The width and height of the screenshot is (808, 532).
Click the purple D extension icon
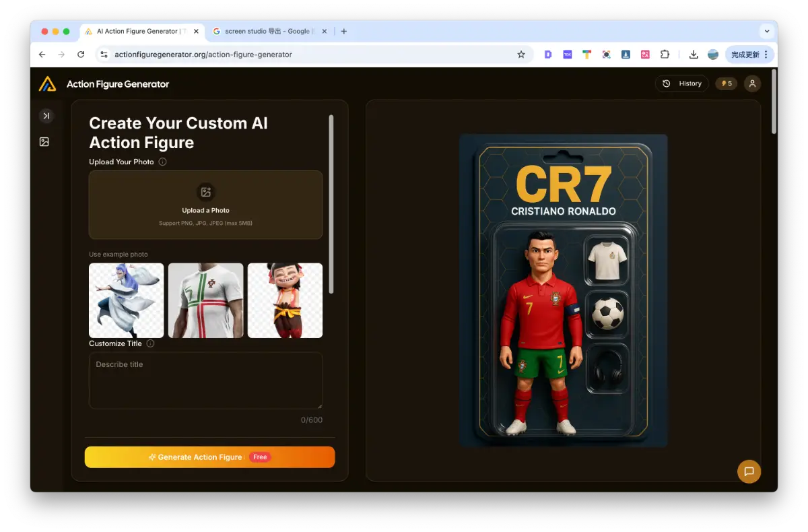click(x=548, y=55)
